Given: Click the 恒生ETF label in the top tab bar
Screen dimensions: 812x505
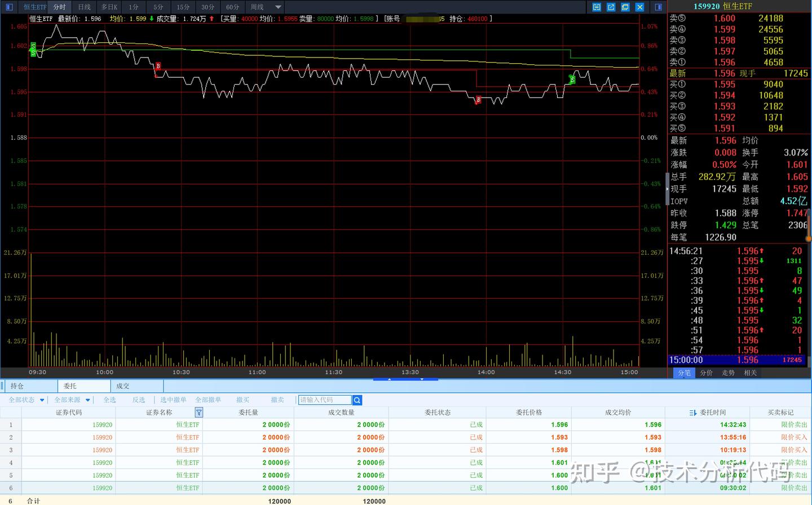Looking at the screenshot, I should (34, 7).
